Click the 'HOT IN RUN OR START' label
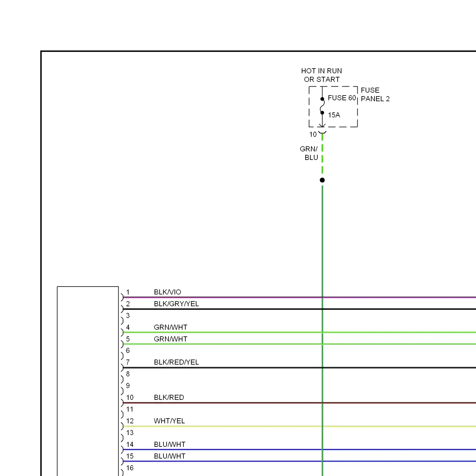476x476 pixels. [321, 75]
